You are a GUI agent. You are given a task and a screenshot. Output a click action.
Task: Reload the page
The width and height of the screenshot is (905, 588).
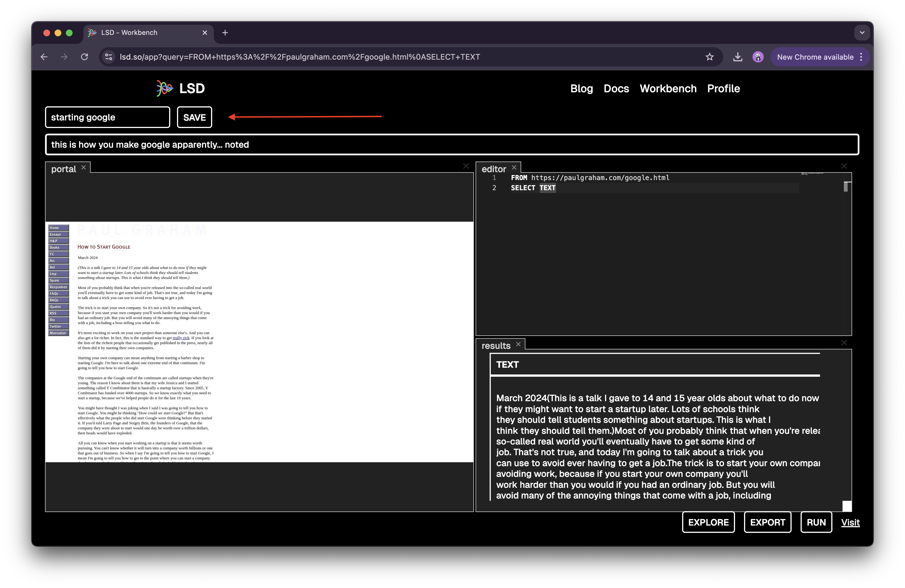pos(84,57)
